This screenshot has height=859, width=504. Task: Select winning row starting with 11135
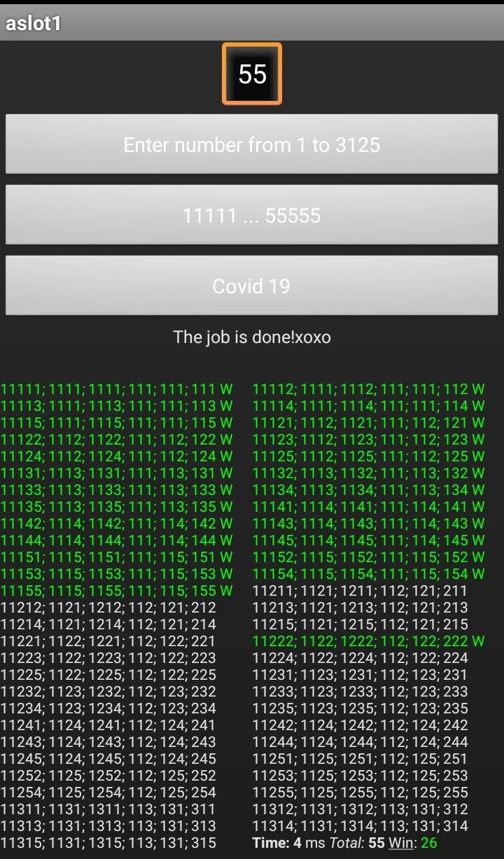pos(117,506)
